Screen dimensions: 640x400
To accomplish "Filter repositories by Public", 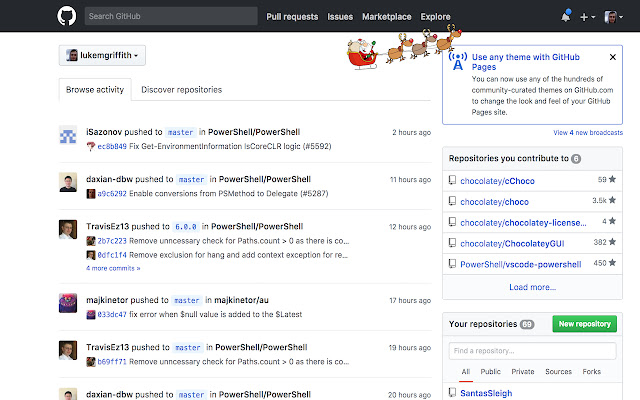I will pyautogui.click(x=490, y=371).
